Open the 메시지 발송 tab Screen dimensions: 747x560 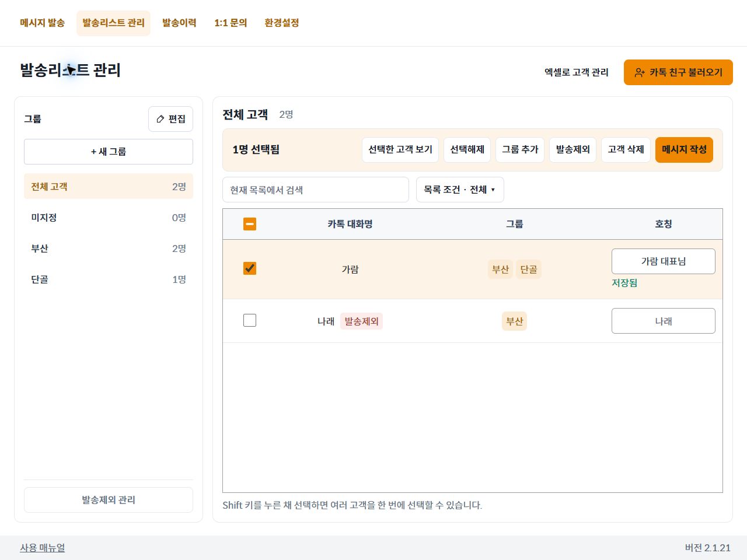point(42,23)
